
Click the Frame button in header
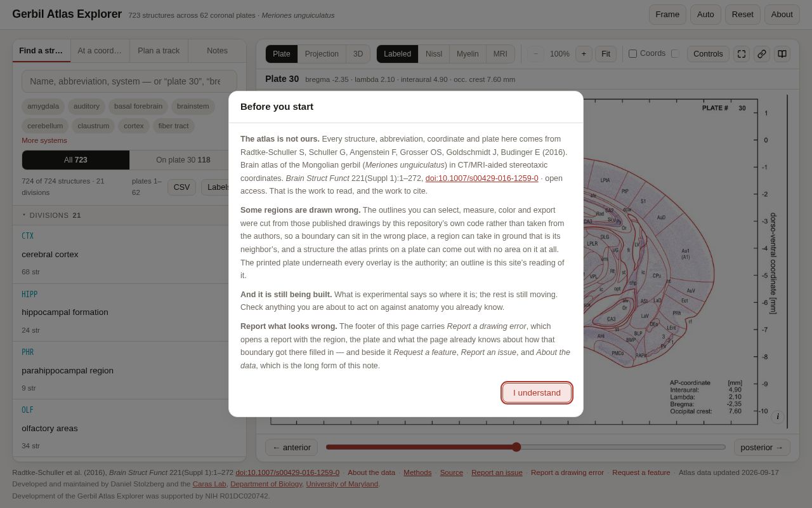667,15
